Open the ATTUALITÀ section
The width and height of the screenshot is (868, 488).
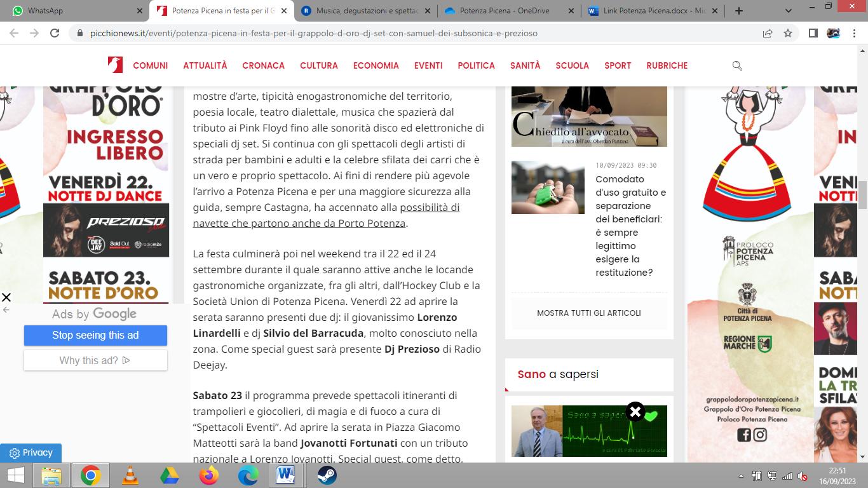pos(205,65)
